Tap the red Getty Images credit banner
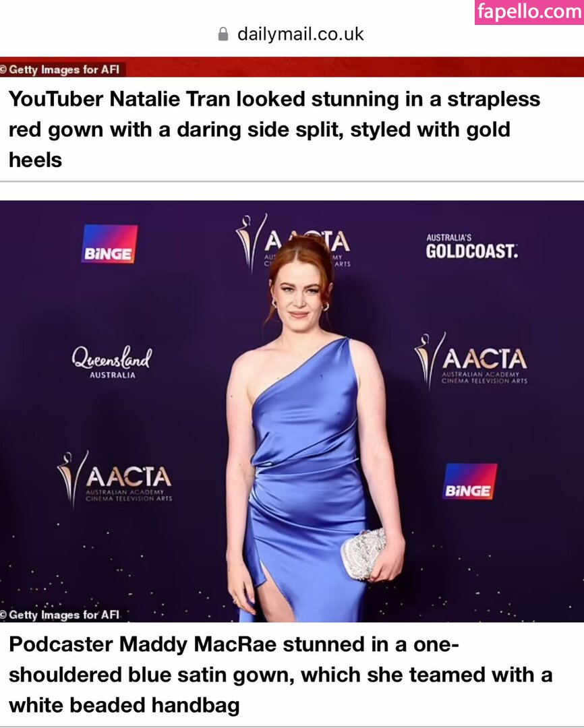 click(292, 67)
